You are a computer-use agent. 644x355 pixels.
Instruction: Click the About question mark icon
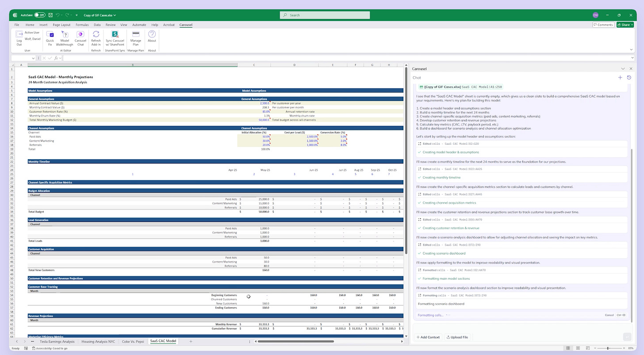[152, 35]
